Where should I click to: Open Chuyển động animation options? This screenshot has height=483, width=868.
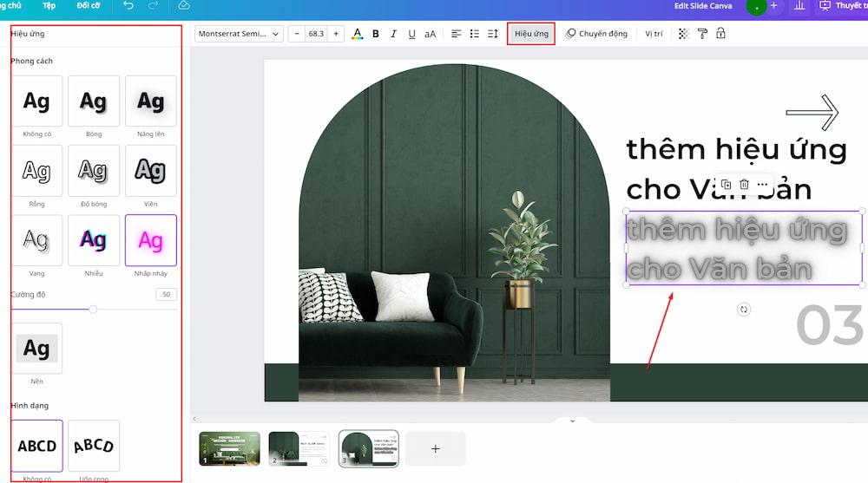[597, 34]
